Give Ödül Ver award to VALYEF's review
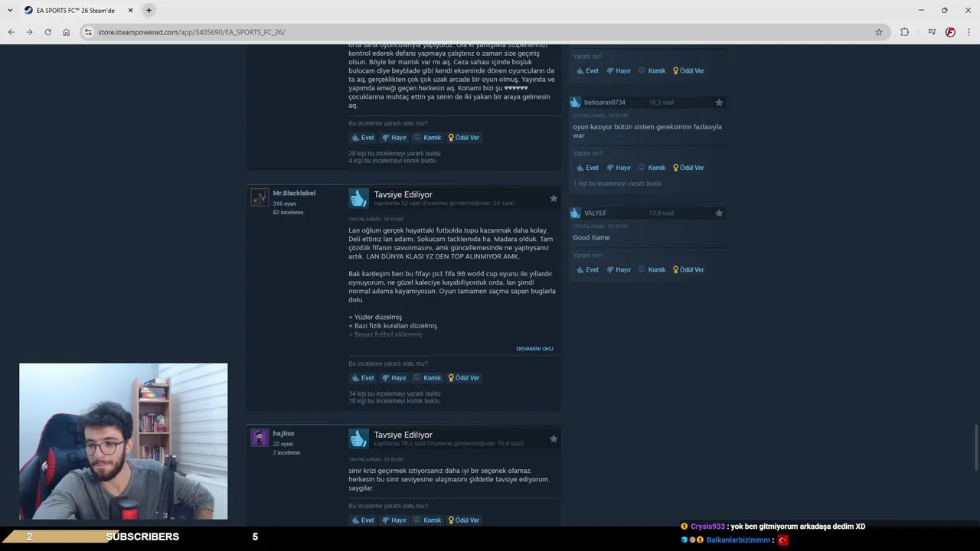 click(688, 270)
